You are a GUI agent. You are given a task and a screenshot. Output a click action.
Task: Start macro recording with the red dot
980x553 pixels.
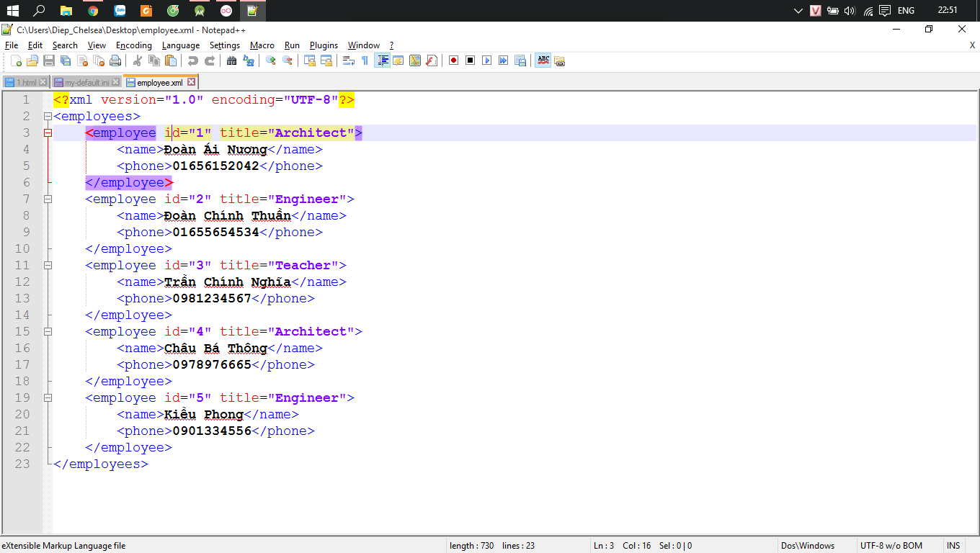[x=453, y=61]
